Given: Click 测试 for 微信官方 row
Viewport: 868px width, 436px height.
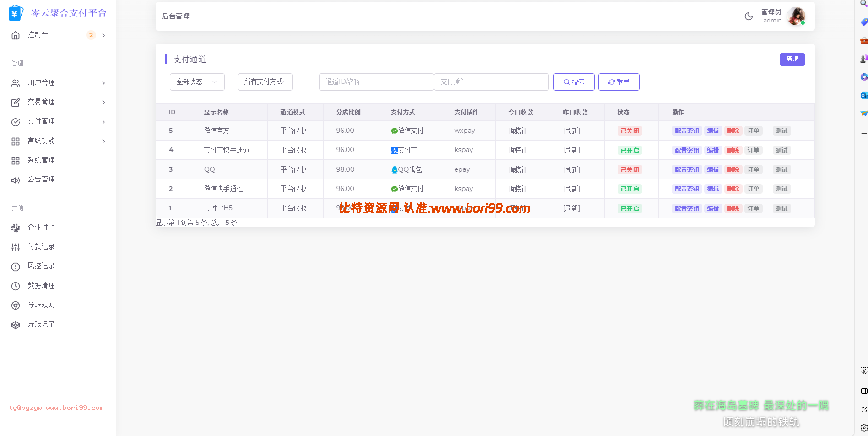Looking at the screenshot, I should click(x=781, y=131).
